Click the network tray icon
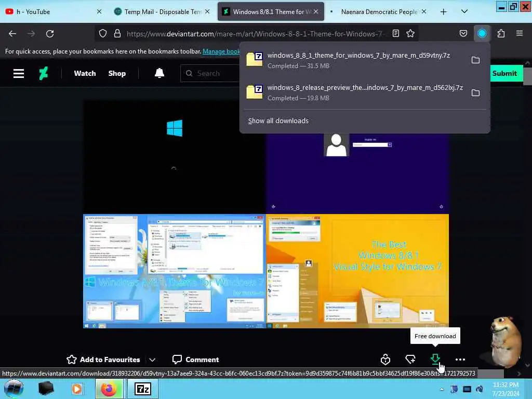The height and width of the screenshot is (399, 532). 467,389
